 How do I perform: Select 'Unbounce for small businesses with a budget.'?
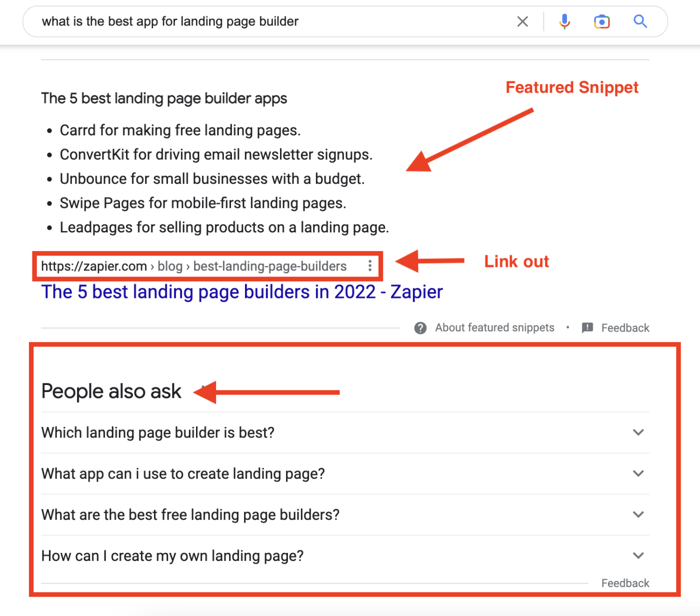(x=212, y=179)
